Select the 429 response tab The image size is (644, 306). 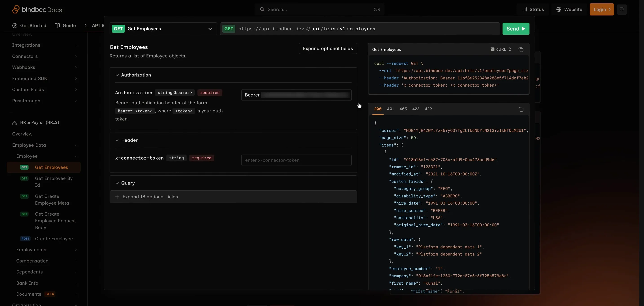click(428, 109)
